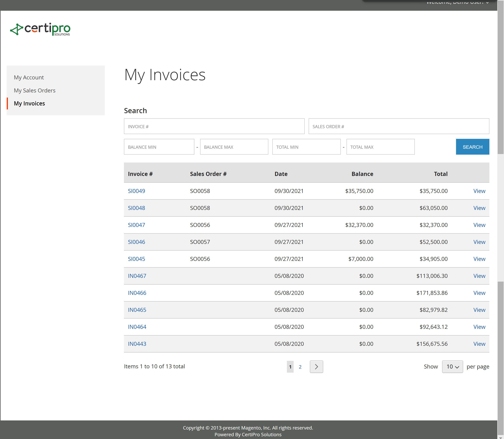Screen dimensions: 504x439
Task: Focus the Sales Order # search field
Action: pyautogui.click(x=398, y=126)
